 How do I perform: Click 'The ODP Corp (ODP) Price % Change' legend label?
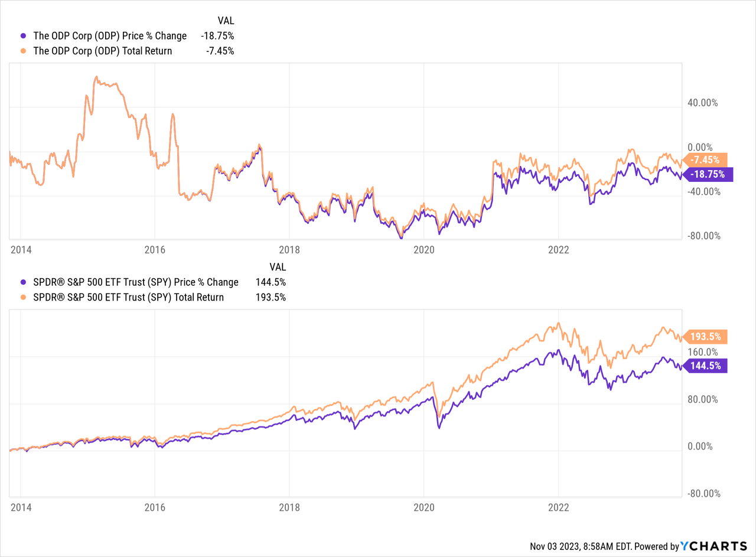pos(110,36)
